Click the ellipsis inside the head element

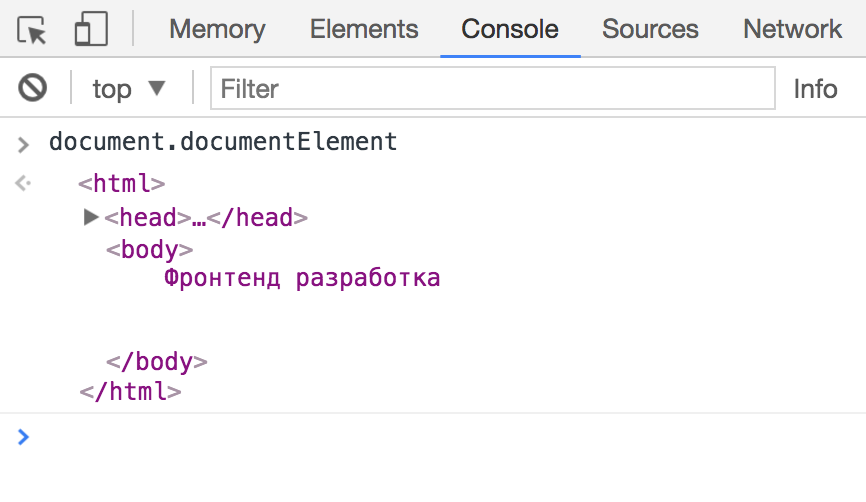pyautogui.click(x=198, y=218)
